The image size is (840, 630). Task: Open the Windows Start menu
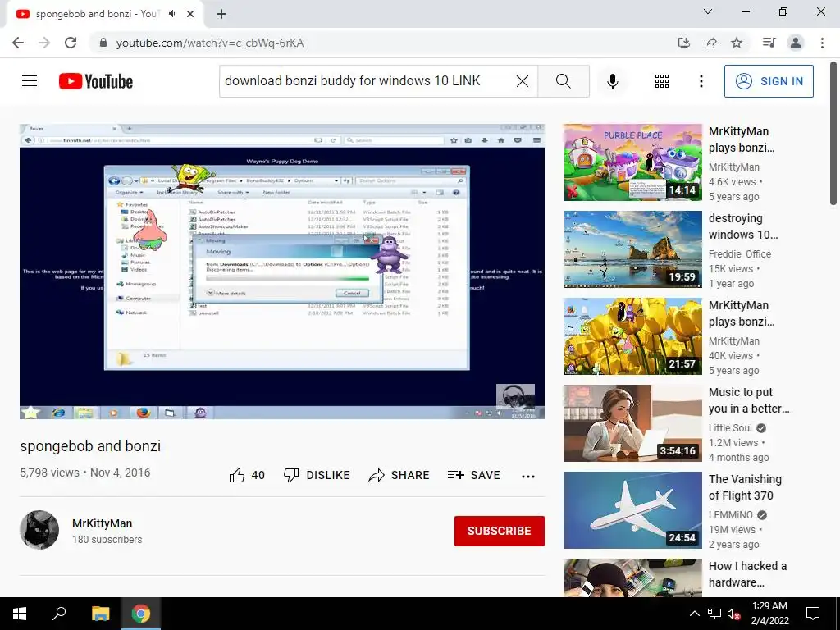[20, 614]
